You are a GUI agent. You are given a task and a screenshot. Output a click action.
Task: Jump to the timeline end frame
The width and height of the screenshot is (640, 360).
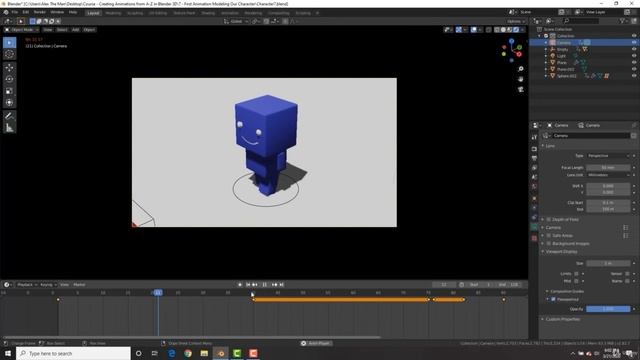tap(282, 285)
